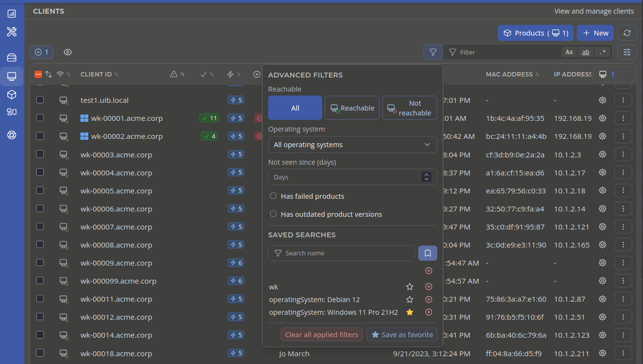
Task: Check the box for wk-00012.acme.corp
Action: (x=40, y=316)
